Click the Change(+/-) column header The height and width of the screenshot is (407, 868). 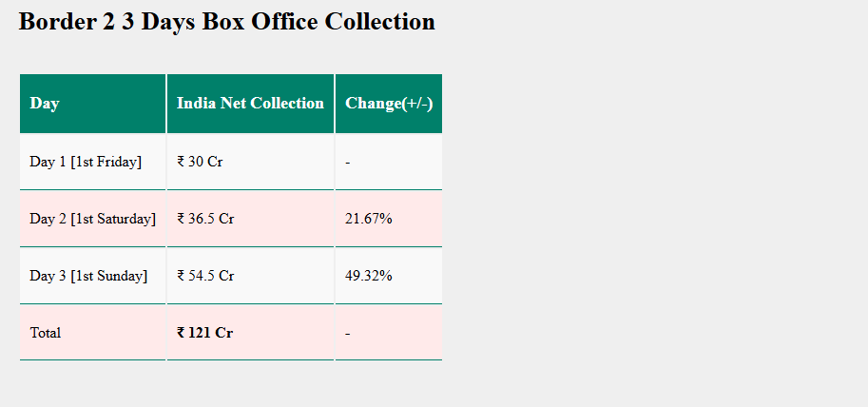(x=389, y=103)
